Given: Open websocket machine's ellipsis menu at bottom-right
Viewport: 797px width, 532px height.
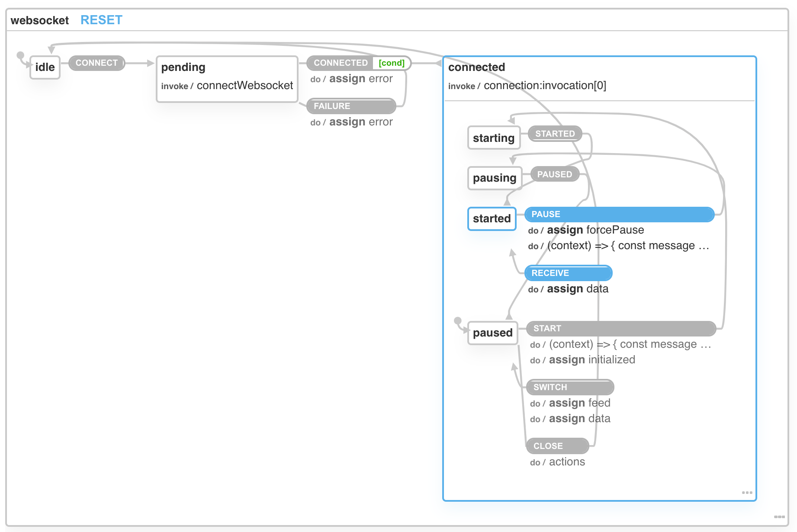Looking at the screenshot, I should coord(779,517).
